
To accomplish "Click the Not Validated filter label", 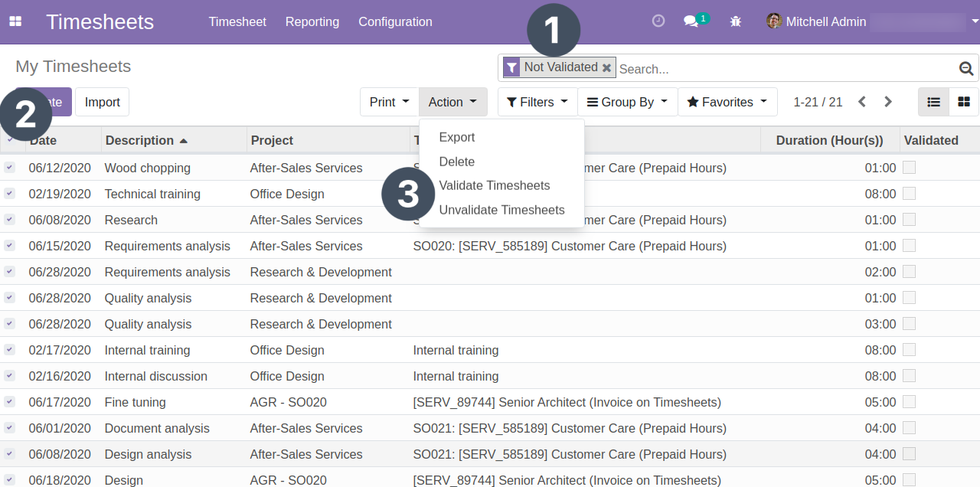I will [561, 67].
